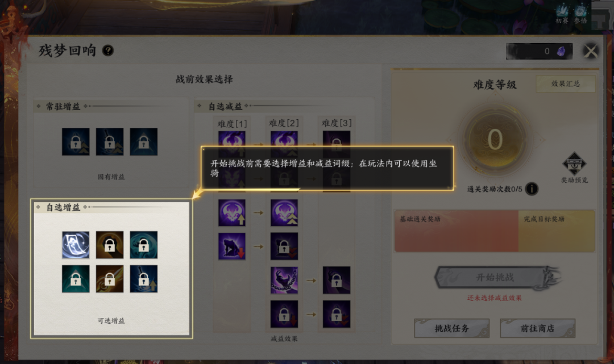Click the 完成目标奖励 yellow reward area
614x364 pixels.
[557, 231]
